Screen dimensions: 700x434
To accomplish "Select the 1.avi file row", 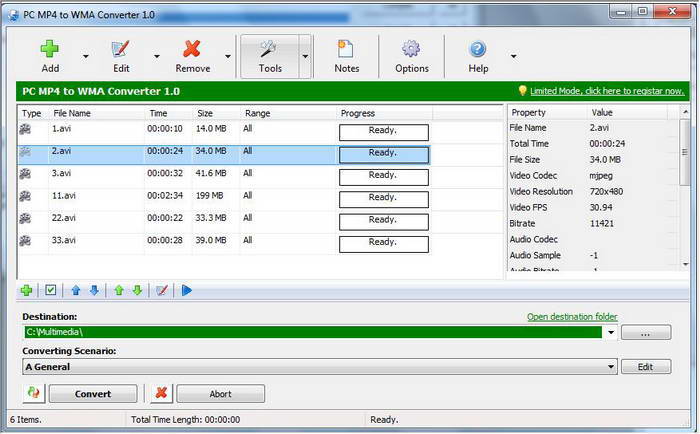I will pyautogui.click(x=223, y=132).
